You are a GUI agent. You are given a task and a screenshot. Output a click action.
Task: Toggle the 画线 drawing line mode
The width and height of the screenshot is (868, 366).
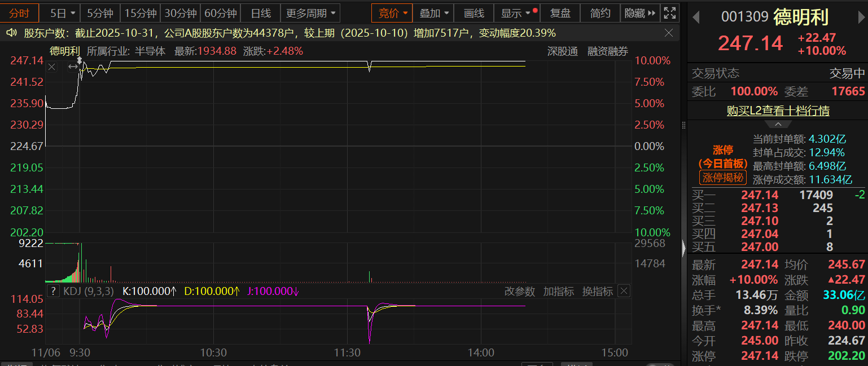point(474,13)
